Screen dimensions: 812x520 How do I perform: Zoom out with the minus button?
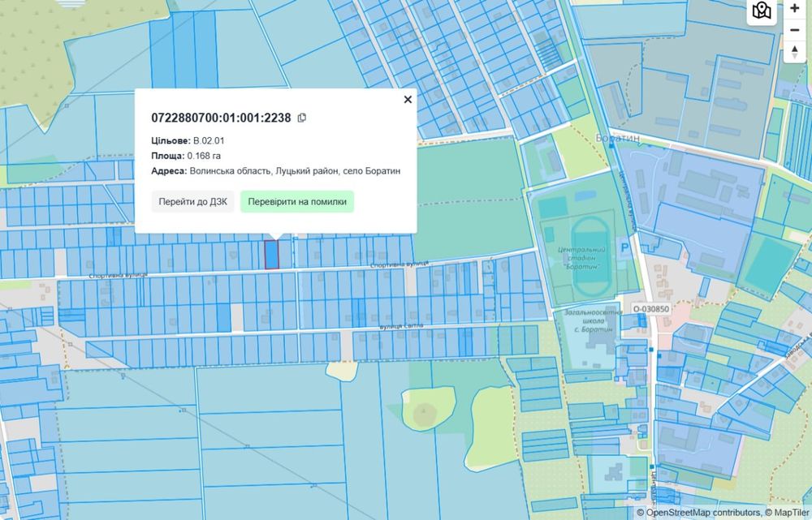pyautogui.click(x=794, y=30)
